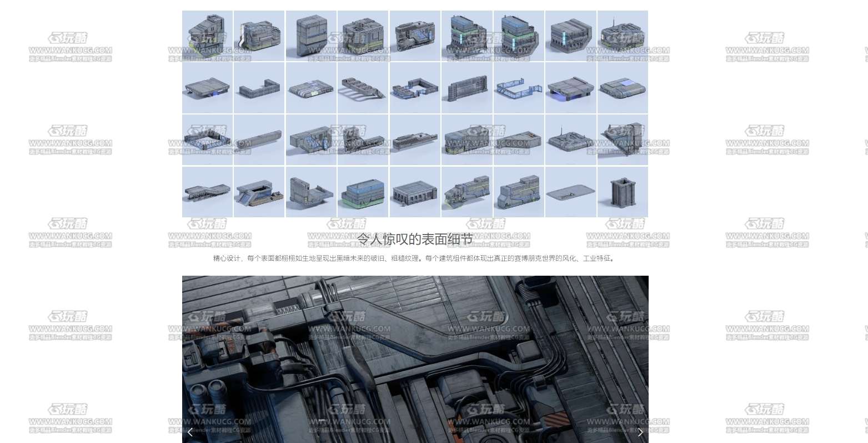Pick the square walled enclosure with blue interior
Viewport: 868px width, 443px height.
pyautogui.click(x=207, y=140)
